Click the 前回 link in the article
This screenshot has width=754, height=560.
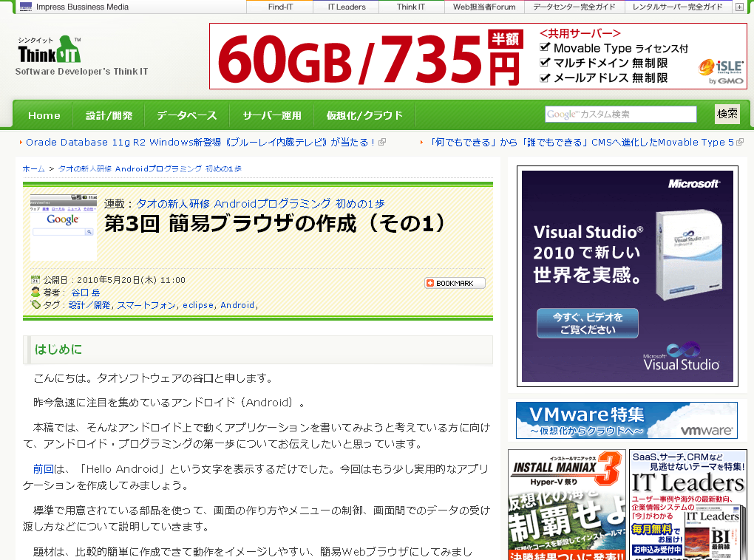point(44,469)
